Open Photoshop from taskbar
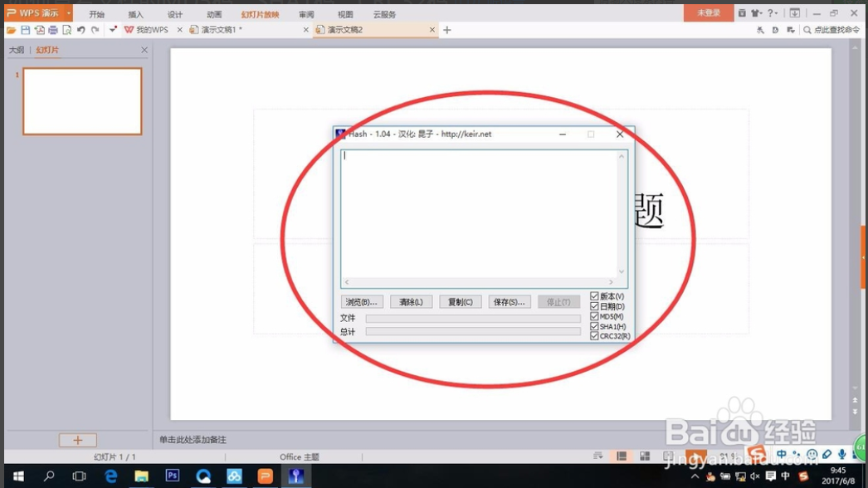 (172, 476)
